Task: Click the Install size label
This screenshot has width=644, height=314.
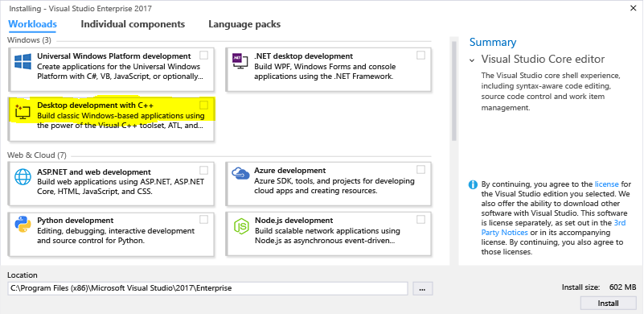Action: 580,287
